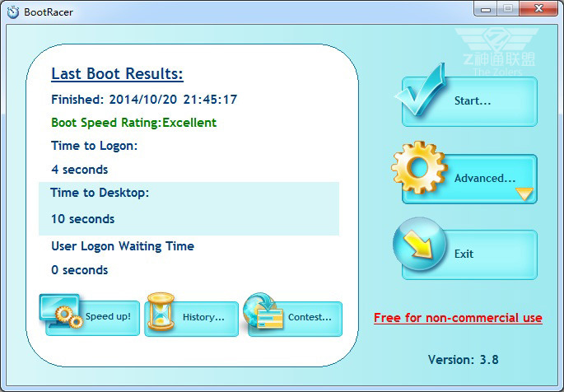Viewport: 564px width, 392px height.
Task: Click the Last Boot Results heading link
Action: pyautogui.click(x=117, y=74)
